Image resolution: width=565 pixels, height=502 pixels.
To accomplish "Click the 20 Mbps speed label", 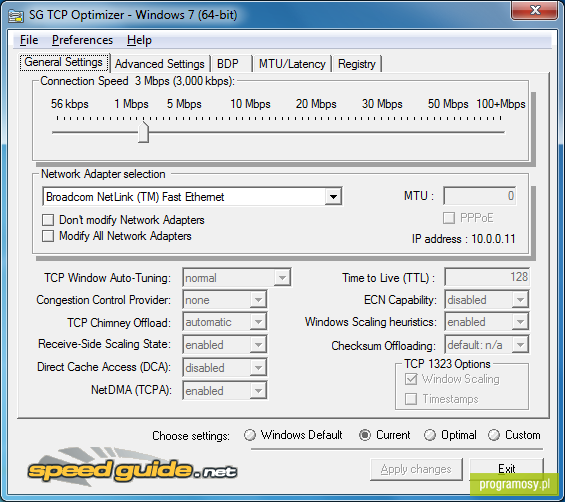I will (x=316, y=104).
